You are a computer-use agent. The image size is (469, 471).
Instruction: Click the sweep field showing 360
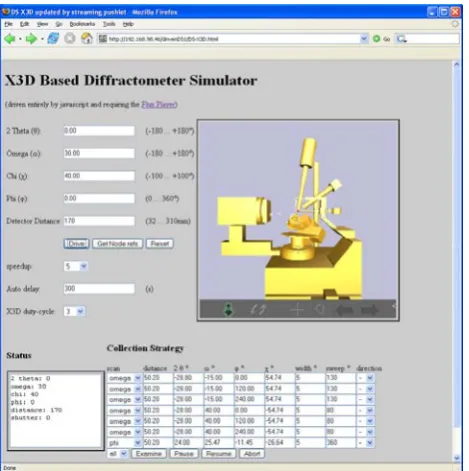[x=340, y=443]
